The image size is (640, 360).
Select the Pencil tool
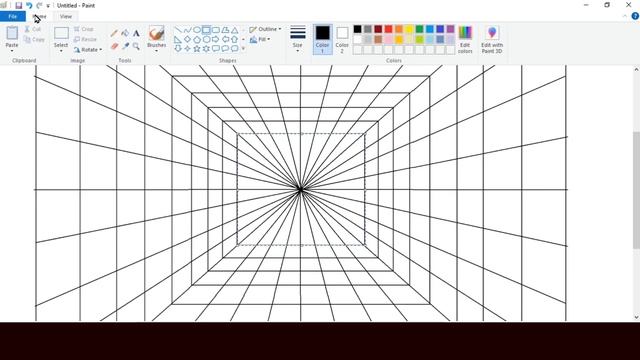tap(114, 33)
